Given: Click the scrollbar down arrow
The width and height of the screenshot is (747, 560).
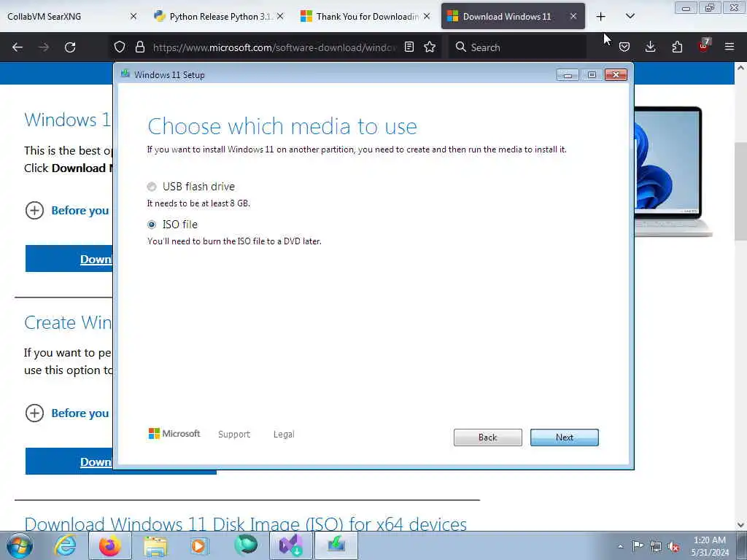Looking at the screenshot, I should tap(740, 525).
